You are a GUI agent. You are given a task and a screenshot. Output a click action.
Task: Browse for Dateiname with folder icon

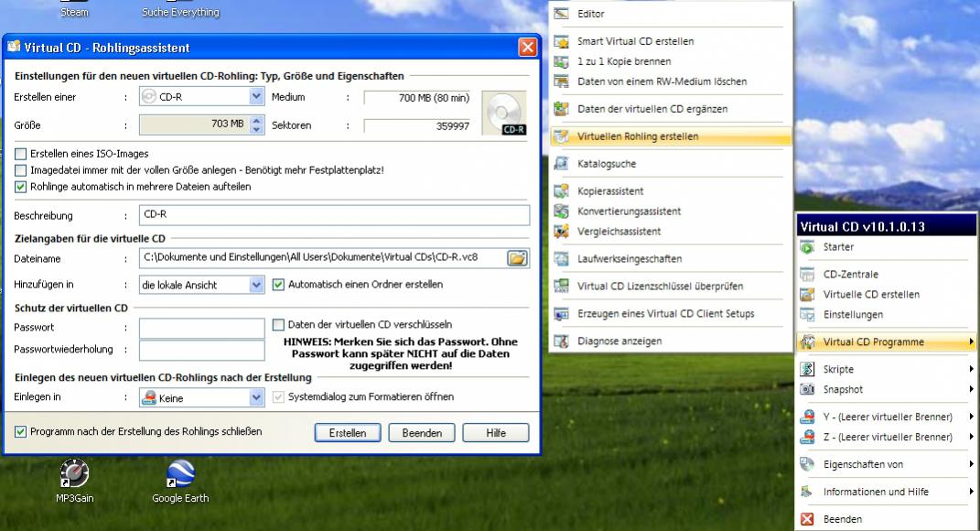click(517, 257)
